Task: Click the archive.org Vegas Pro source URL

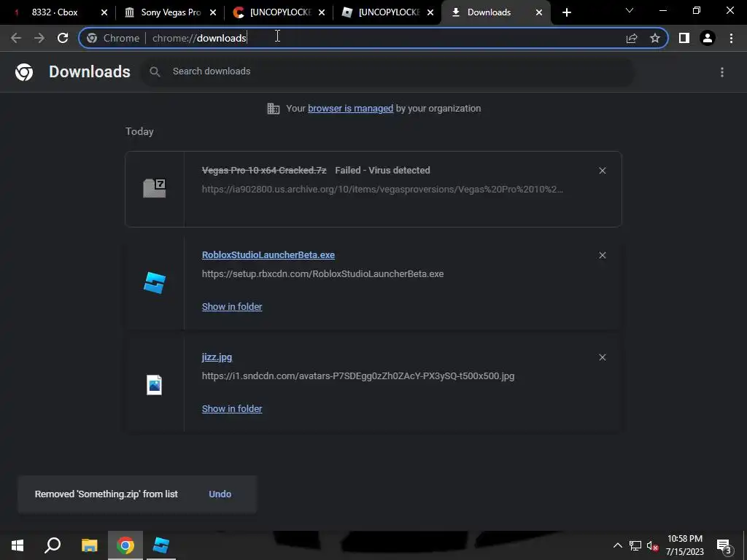Action: (x=382, y=190)
